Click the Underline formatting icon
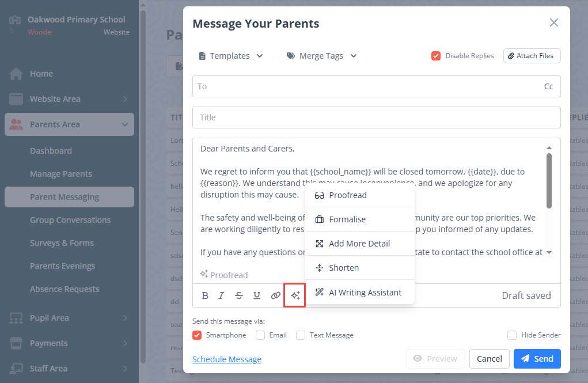588x383 pixels. (257, 295)
